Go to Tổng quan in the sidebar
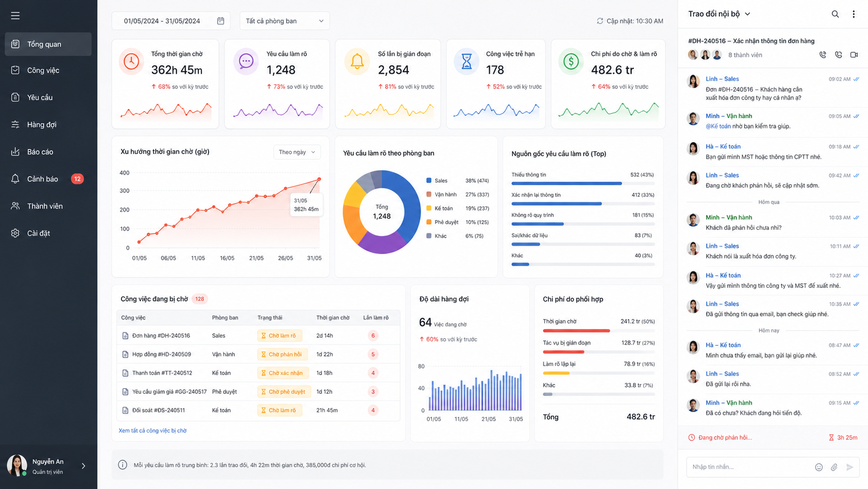This screenshot has height=489, width=868. [x=48, y=44]
